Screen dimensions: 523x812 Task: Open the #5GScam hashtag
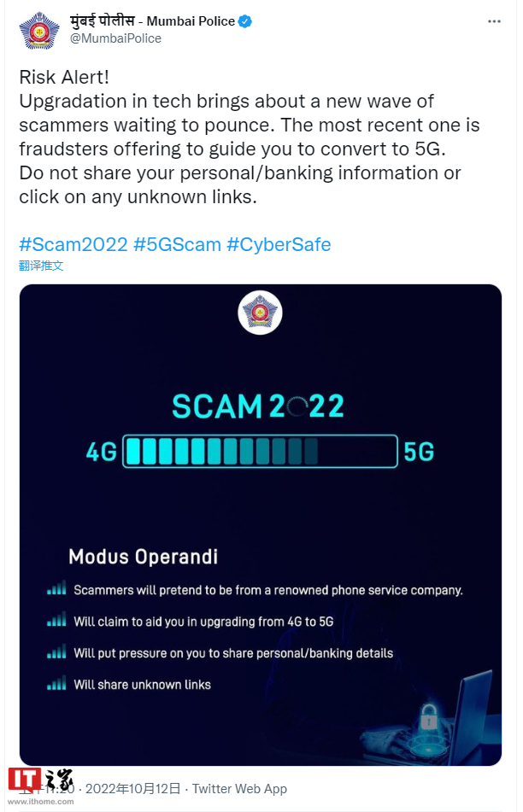pos(177,245)
